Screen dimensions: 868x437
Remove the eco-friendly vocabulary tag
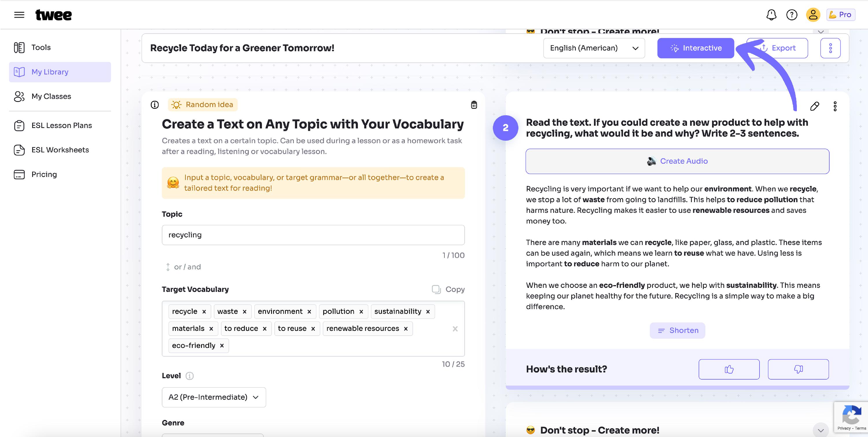pyautogui.click(x=222, y=345)
